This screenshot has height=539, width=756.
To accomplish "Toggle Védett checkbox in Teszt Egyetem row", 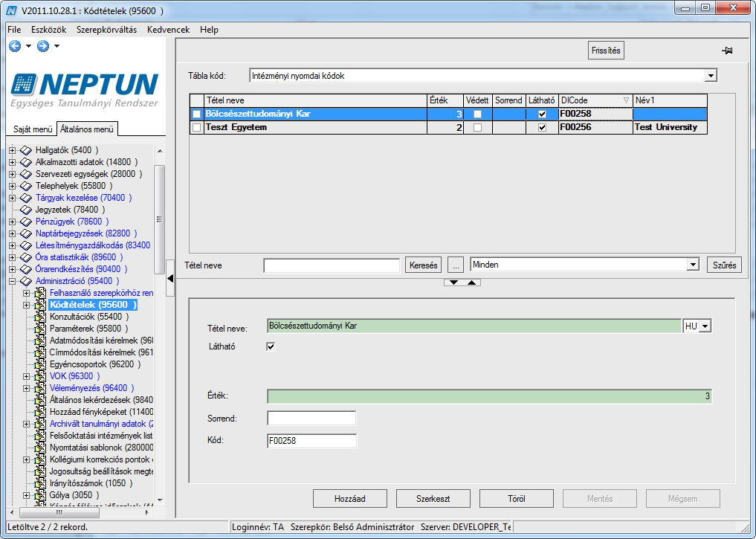I will tap(477, 128).
